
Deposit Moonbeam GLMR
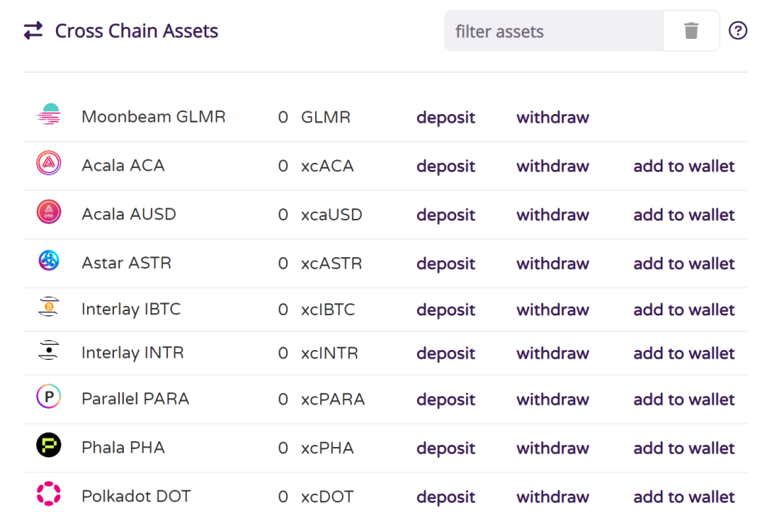[x=446, y=118]
